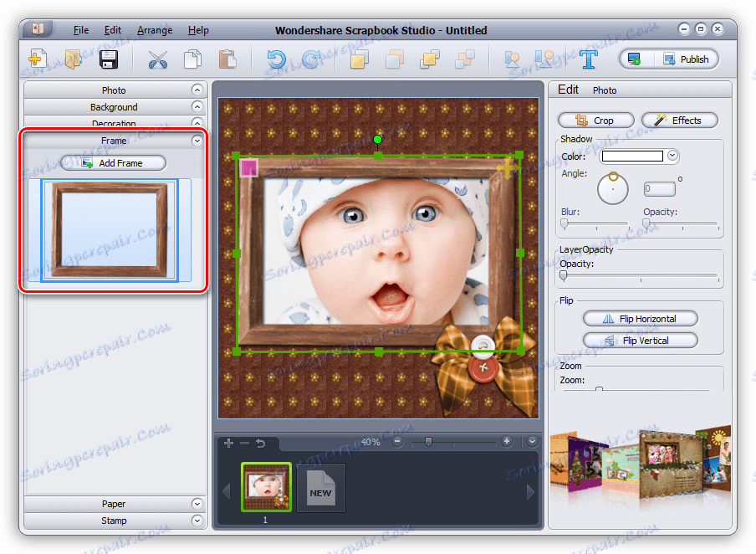Select the wooden frame thumbnail
This screenshot has height=554, width=756.
(110, 230)
